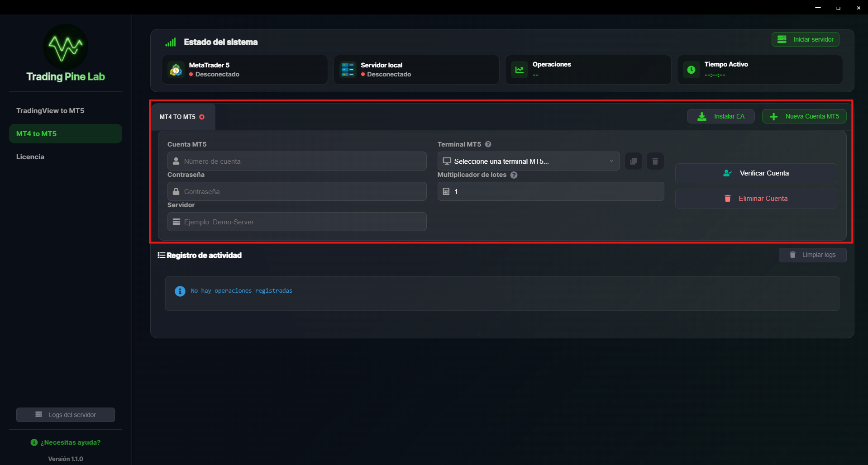868x465 pixels.
Task: Click the Número de cuenta input field
Action: point(296,161)
